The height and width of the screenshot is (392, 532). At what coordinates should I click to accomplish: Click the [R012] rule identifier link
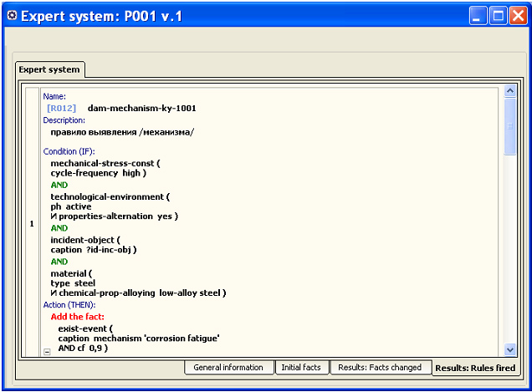pos(61,108)
